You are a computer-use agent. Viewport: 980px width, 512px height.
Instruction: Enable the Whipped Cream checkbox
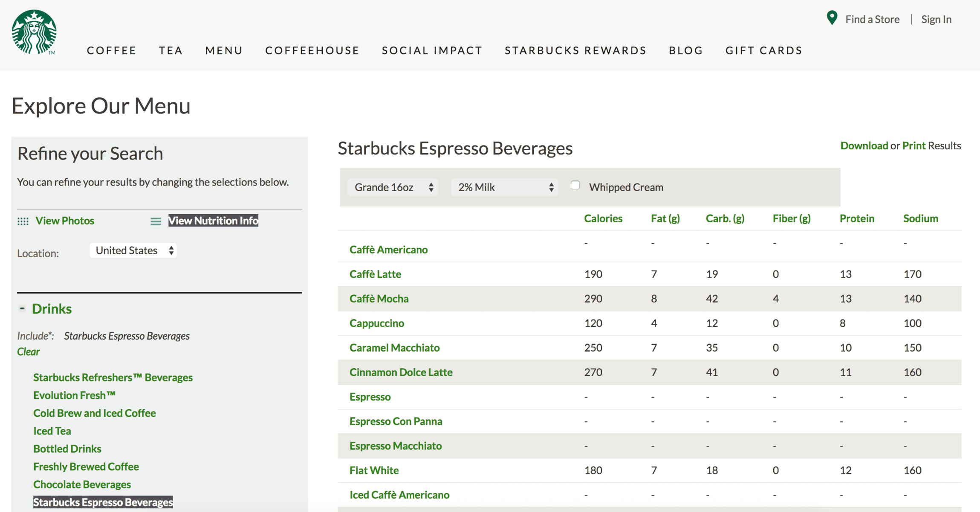(x=575, y=185)
